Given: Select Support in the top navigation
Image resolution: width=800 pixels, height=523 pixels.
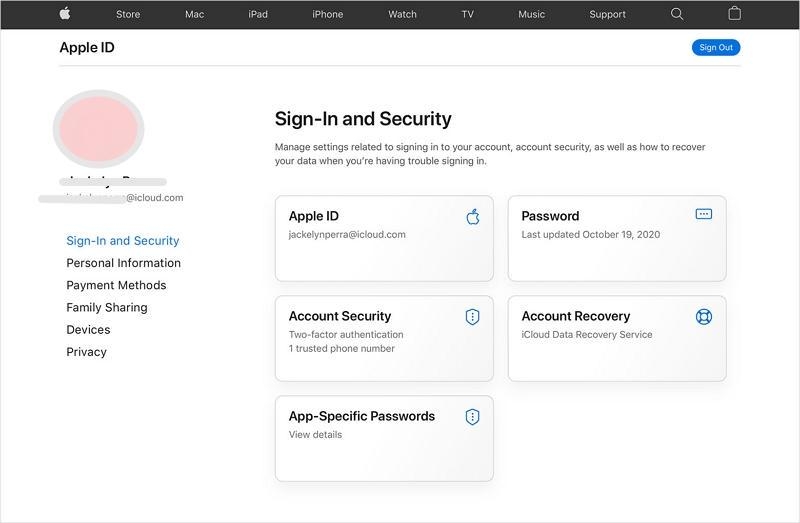Looking at the screenshot, I should click(607, 15).
